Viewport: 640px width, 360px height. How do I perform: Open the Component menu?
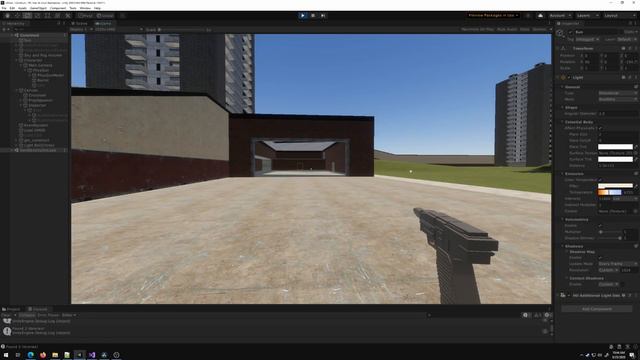[58, 8]
